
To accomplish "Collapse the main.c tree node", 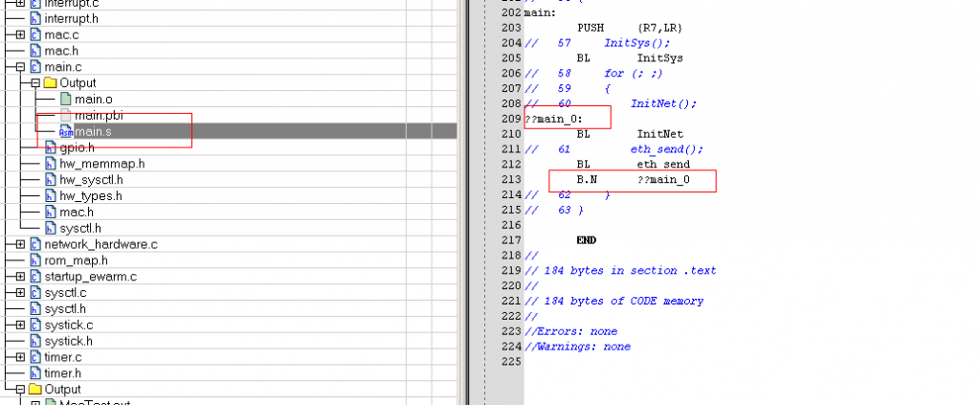I will coord(20,67).
